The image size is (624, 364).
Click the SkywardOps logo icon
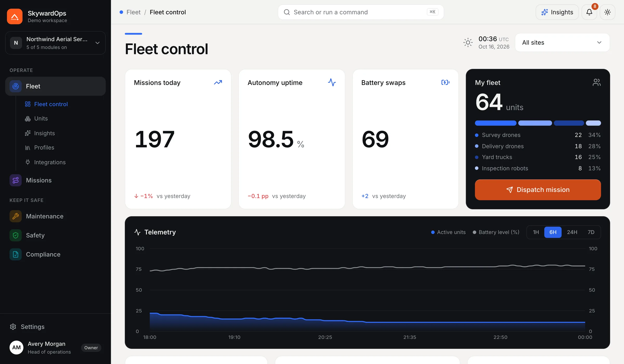pos(15,16)
